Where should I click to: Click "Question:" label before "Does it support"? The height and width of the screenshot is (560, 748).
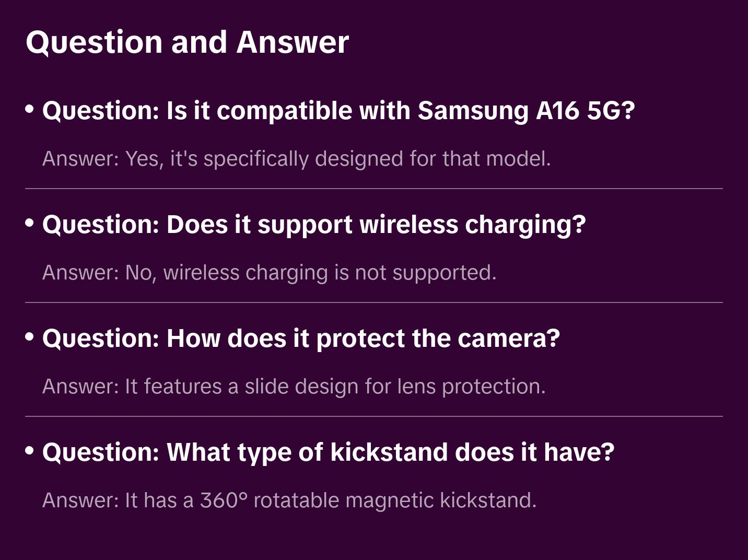pyautogui.click(x=101, y=225)
